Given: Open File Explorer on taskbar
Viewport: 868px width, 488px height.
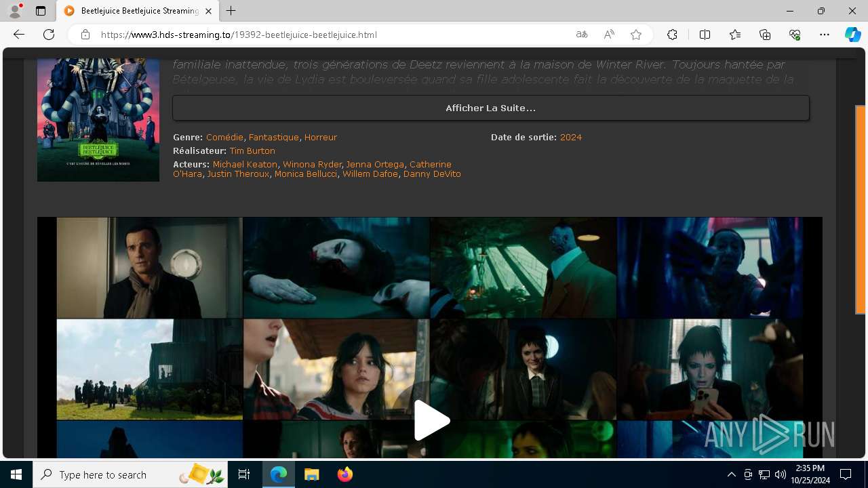Looking at the screenshot, I should (311, 474).
